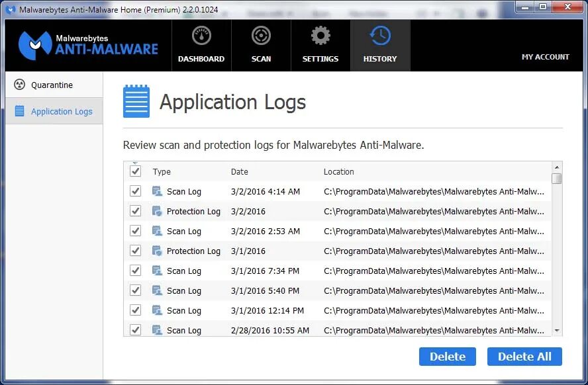
Task: Open Quarantine in the sidebar
Action: point(54,85)
